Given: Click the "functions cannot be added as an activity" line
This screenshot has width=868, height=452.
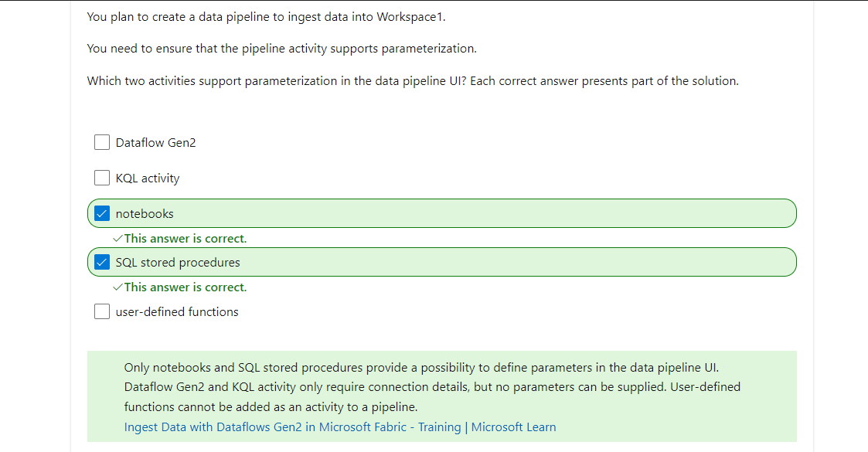Looking at the screenshot, I should coord(271,406).
